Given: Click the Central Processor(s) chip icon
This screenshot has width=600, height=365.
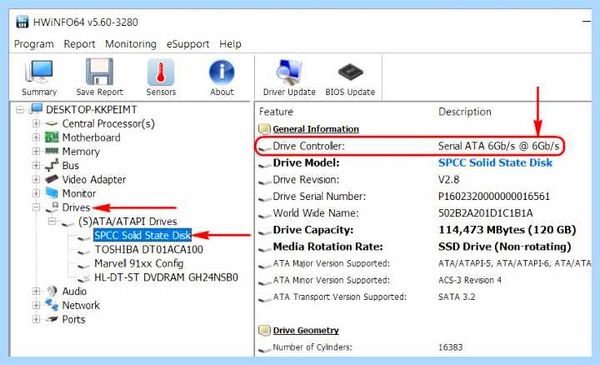Looking at the screenshot, I should point(51,124).
